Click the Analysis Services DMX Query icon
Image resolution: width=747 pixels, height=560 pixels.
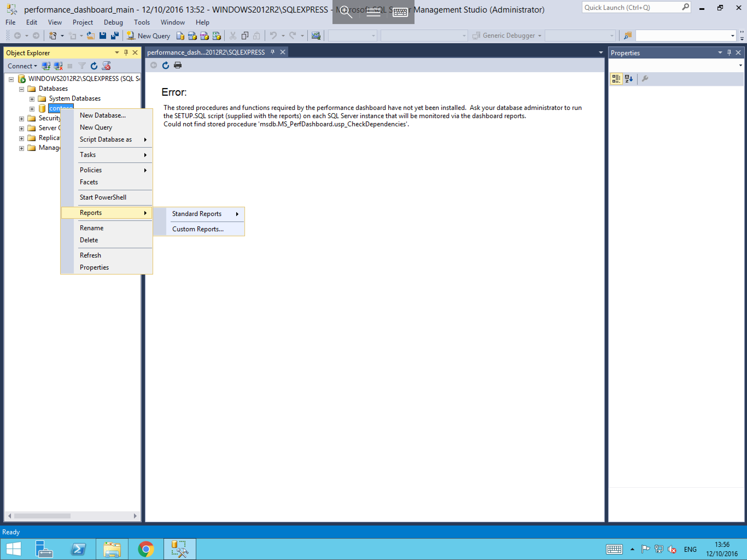point(204,36)
